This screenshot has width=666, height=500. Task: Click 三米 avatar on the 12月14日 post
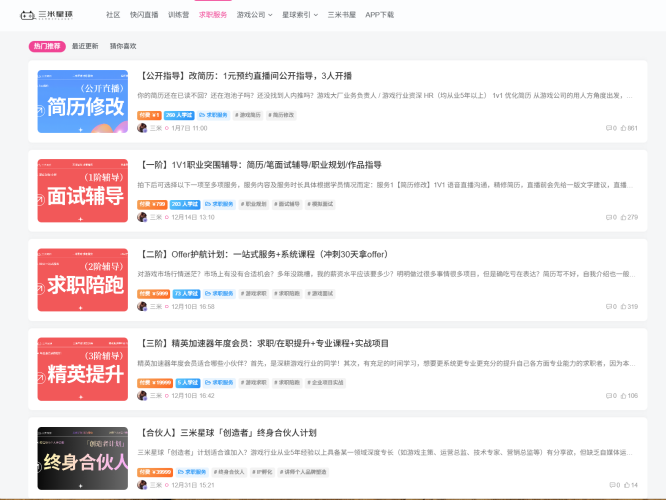click(142, 217)
